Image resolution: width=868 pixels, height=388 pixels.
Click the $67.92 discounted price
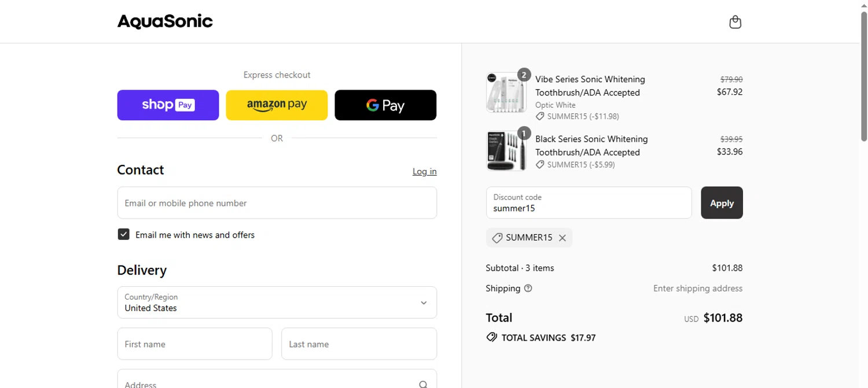[x=730, y=92]
